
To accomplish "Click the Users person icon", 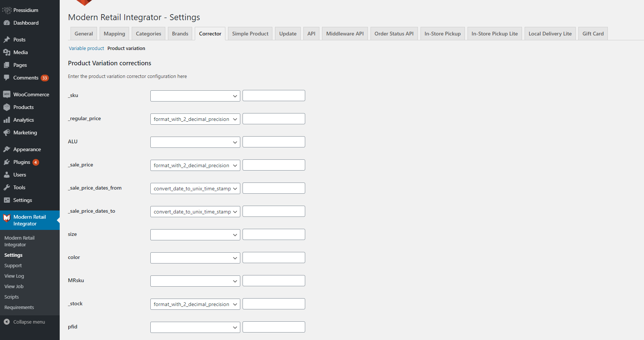I will pyautogui.click(x=7, y=175).
